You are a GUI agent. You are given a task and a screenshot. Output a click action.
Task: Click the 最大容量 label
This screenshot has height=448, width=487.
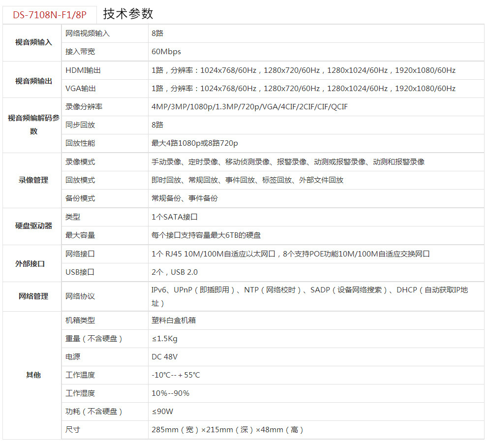pyautogui.click(x=80, y=235)
